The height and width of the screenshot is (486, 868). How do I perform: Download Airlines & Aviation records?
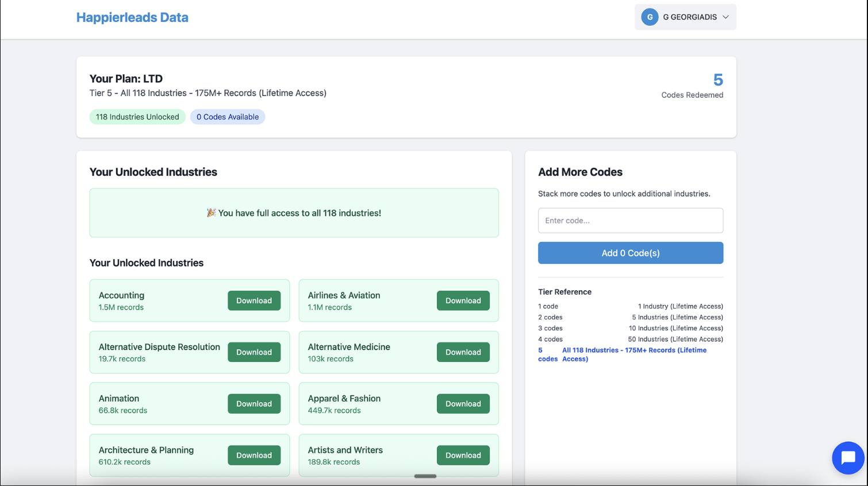click(463, 300)
